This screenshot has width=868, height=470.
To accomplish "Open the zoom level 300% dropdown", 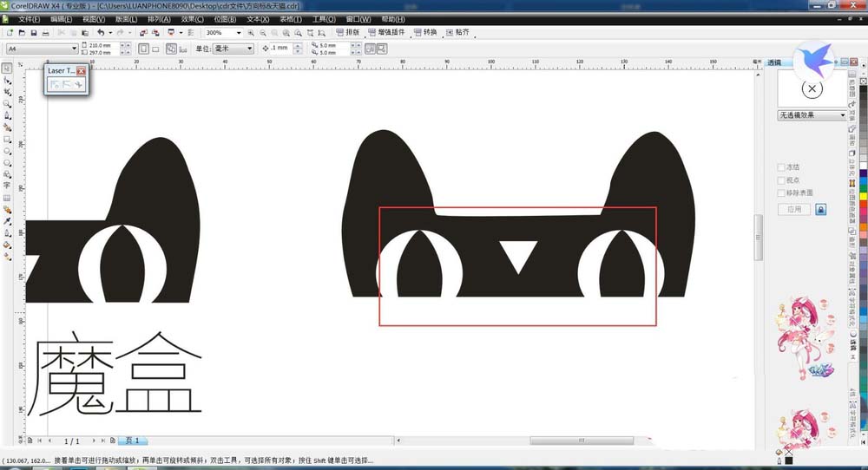I will [239, 33].
